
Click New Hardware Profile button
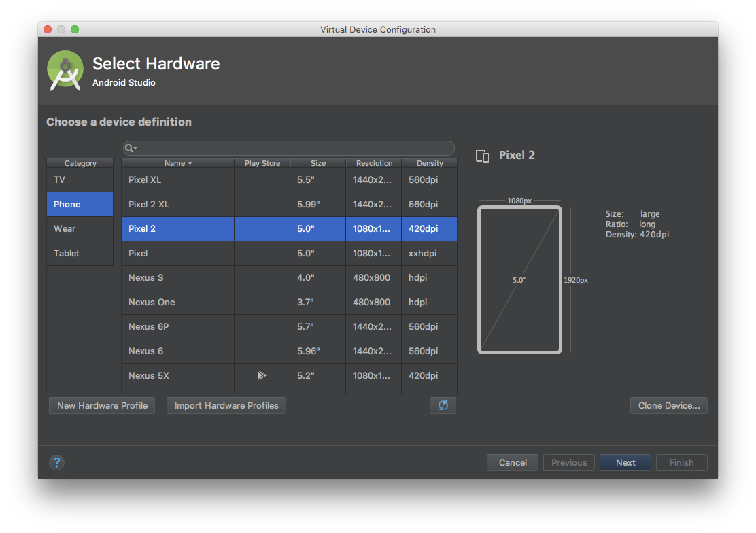(102, 406)
